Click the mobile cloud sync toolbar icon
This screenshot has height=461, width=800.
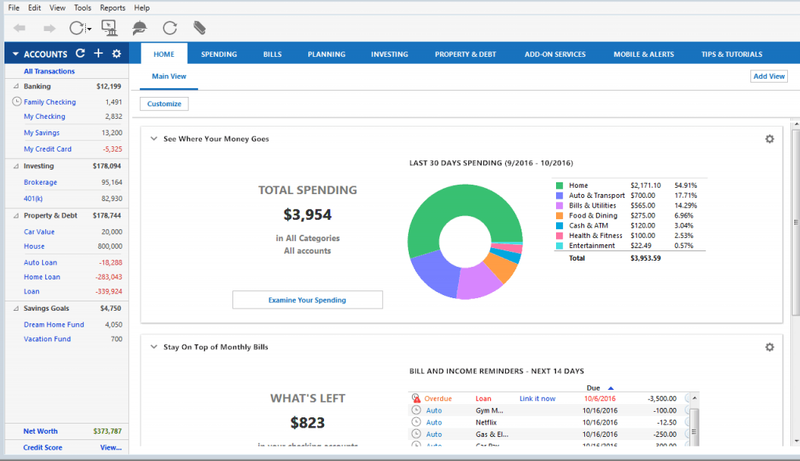(x=139, y=28)
